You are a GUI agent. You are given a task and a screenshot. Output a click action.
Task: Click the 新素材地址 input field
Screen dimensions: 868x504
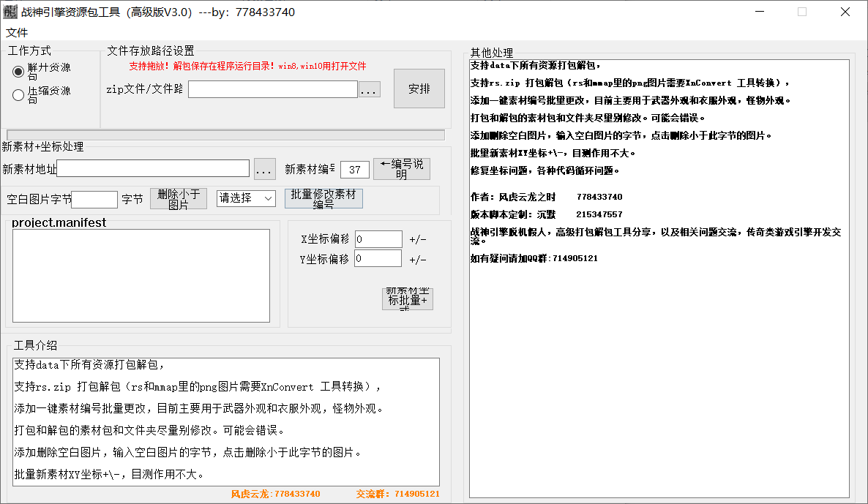[x=154, y=168]
